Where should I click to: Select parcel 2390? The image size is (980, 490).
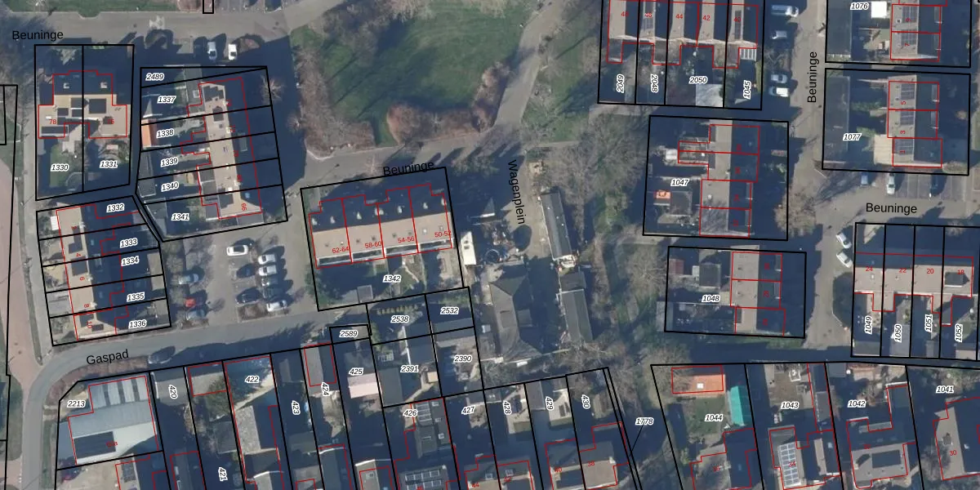462,359
